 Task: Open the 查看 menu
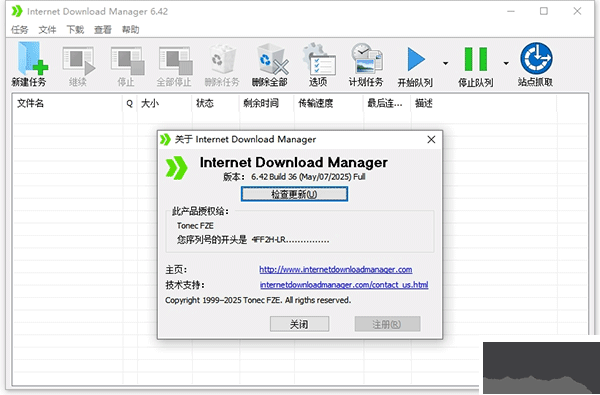pos(103,29)
